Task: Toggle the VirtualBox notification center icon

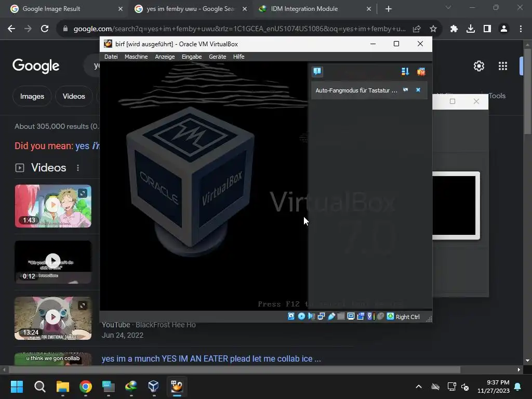Action: click(317, 71)
